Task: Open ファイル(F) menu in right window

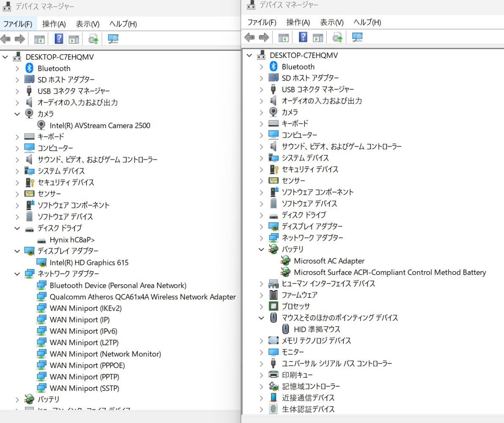Action: (262, 22)
